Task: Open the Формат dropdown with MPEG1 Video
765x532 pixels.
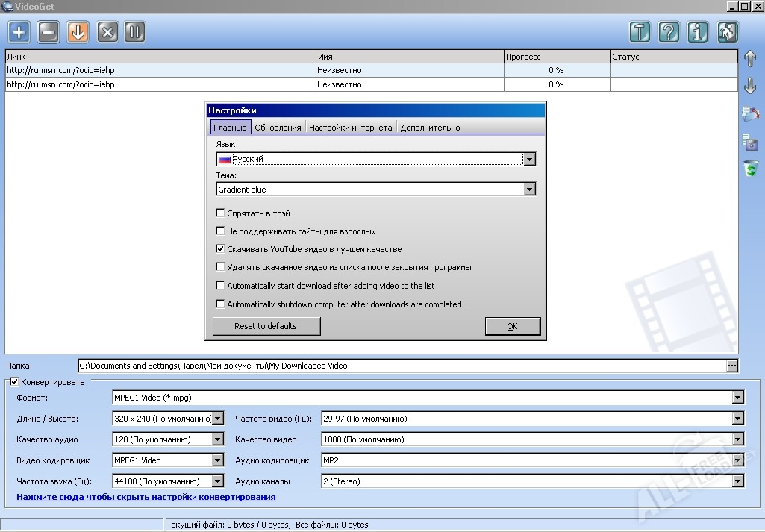Action: 737,398
